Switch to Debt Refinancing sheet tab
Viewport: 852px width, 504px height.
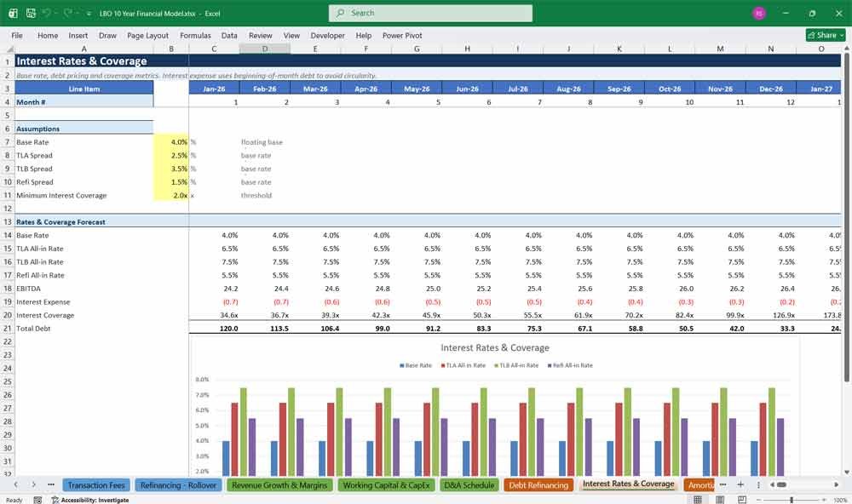point(538,485)
